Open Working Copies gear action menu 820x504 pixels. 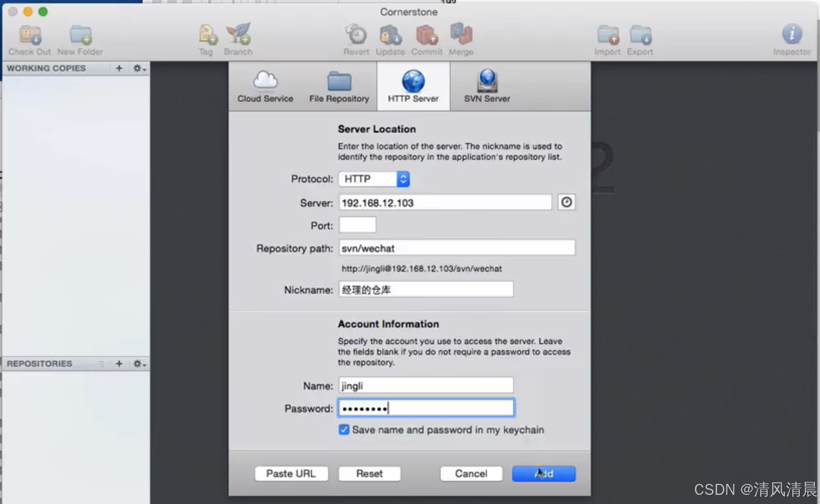pyautogui.click(x=139, y=68)
